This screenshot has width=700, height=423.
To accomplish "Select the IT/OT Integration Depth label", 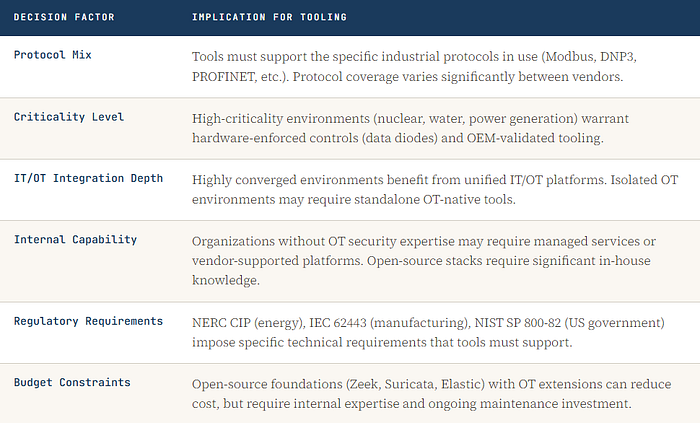I will 88,178.
